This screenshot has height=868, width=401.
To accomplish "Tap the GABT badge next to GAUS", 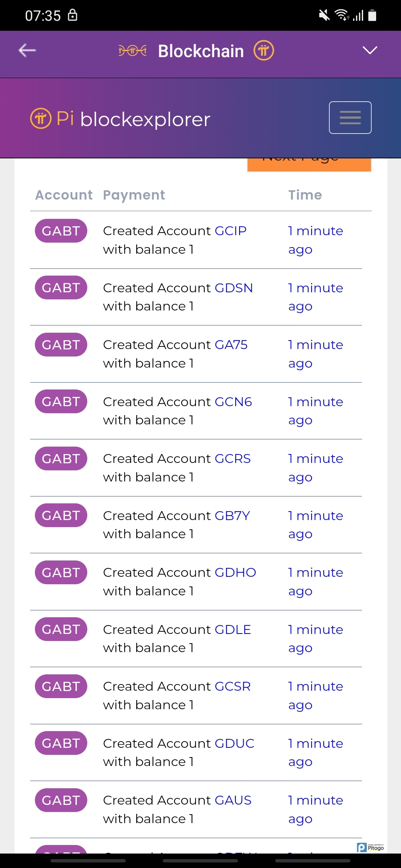I will point(61,800).
